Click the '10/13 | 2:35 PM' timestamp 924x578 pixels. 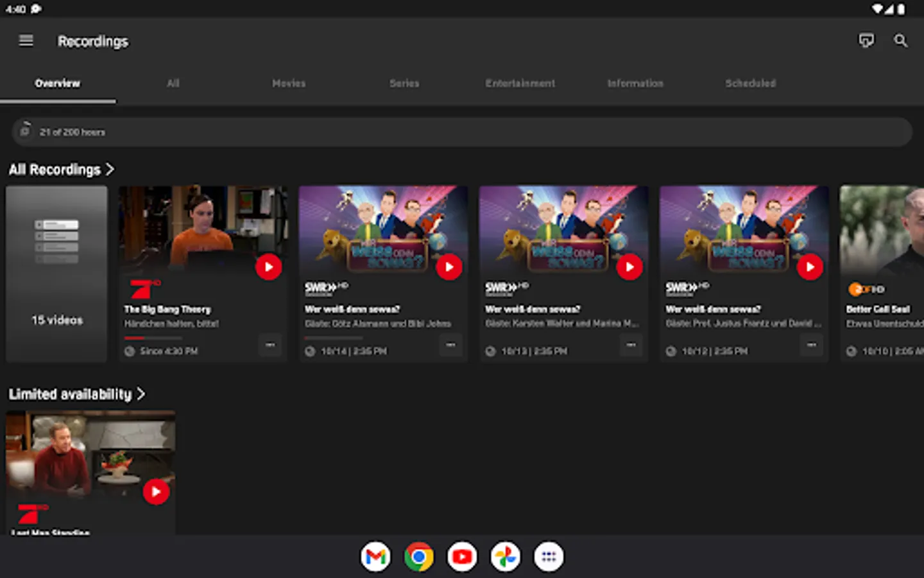point(534,351)
